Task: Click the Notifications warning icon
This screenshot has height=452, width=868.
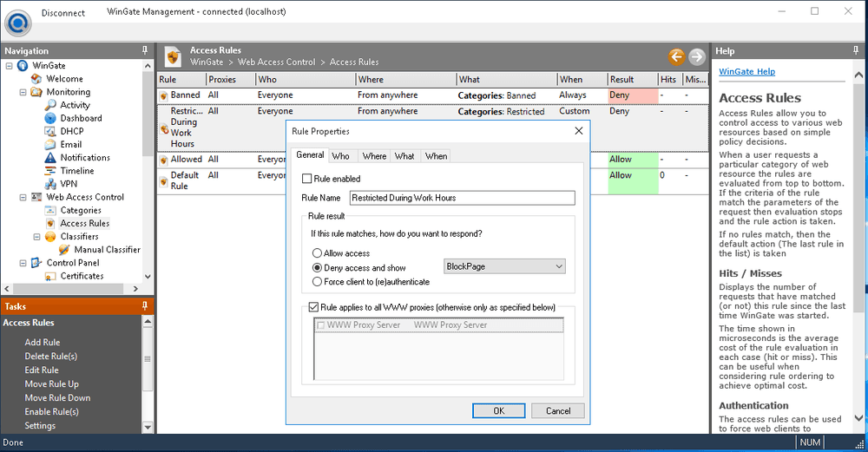Action: (x=50, y=158)
